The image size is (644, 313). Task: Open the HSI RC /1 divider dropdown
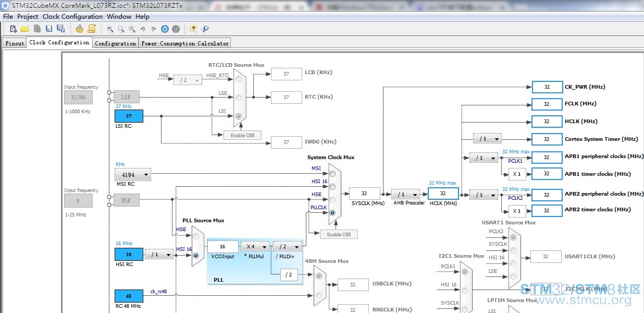159,255
